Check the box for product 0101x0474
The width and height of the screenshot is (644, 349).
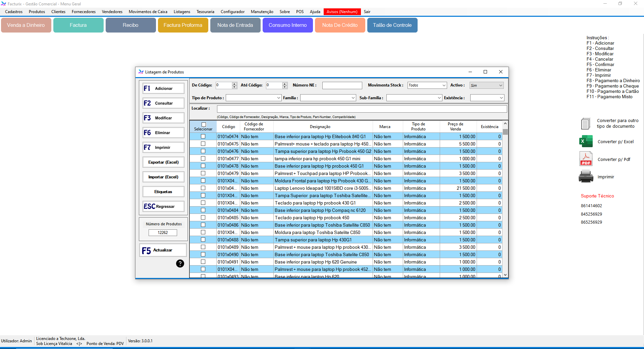[203, 136]
